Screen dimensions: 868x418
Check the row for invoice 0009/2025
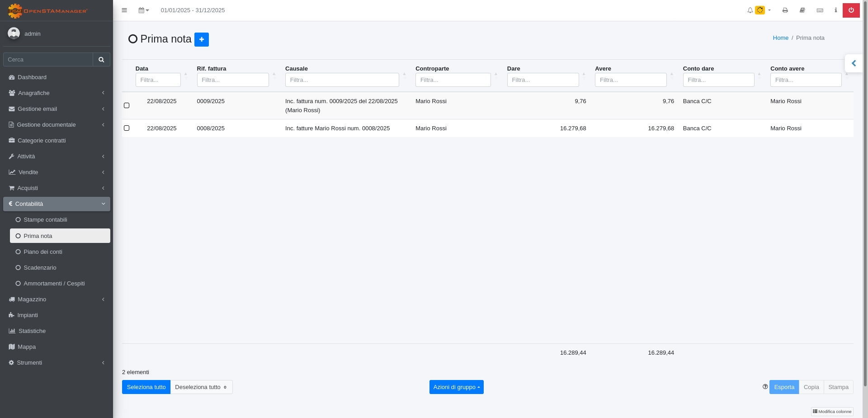point(127,105)
